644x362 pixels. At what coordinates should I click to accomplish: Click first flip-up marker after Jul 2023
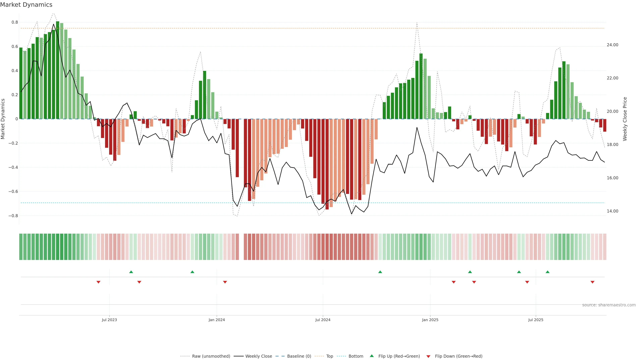click(x=131, y=272)
